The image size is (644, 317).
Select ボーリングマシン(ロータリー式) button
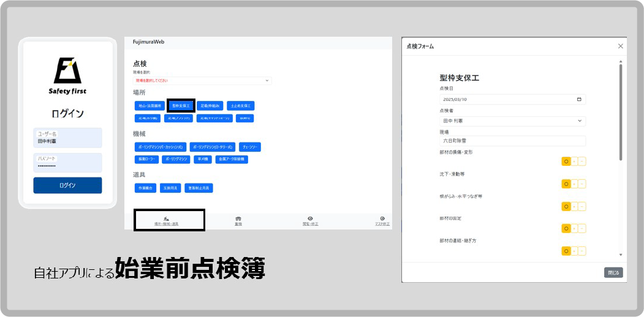213,147
